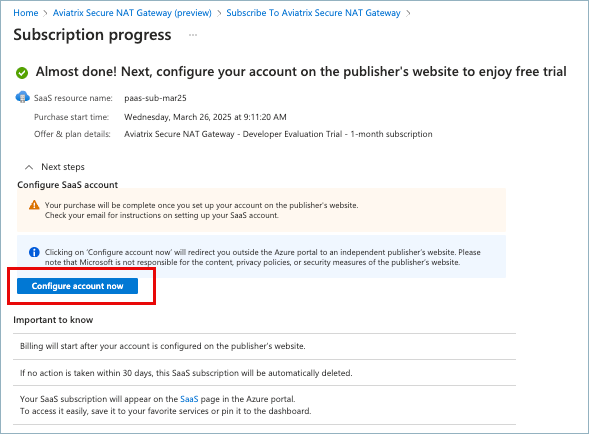589x434 pixels.
Task: Click the Microsoft not responsible notice text
Action: point(263,257)
